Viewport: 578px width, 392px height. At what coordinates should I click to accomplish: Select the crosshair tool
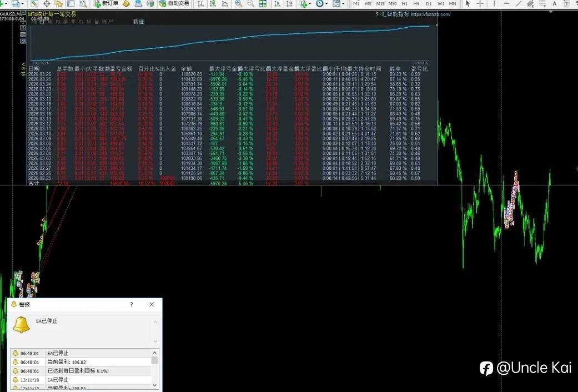pos(480,4)
